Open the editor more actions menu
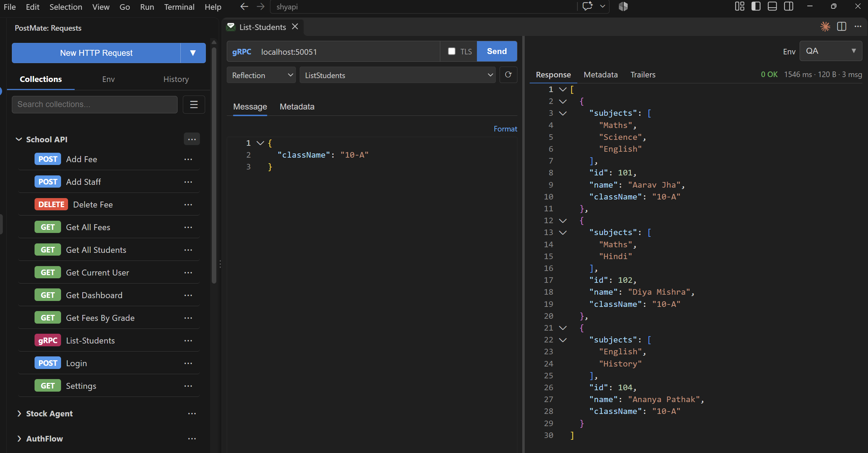The image size is (868, 453). (x=858, y=27)
